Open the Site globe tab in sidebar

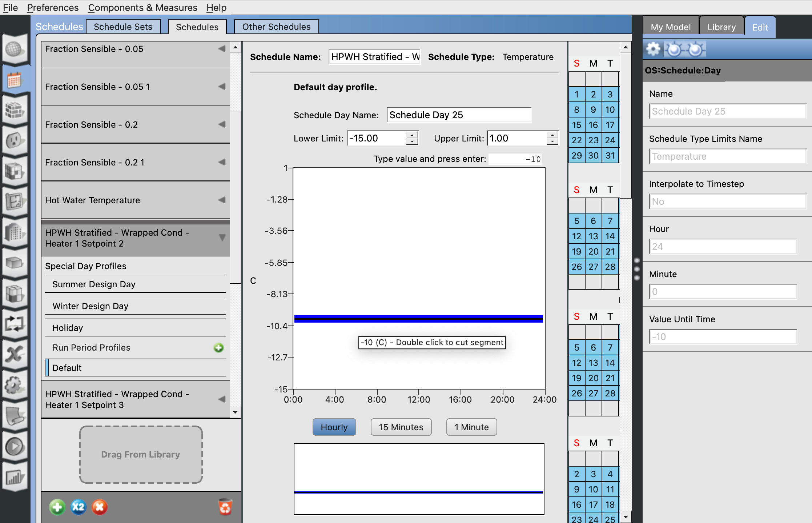click(14, 49)
